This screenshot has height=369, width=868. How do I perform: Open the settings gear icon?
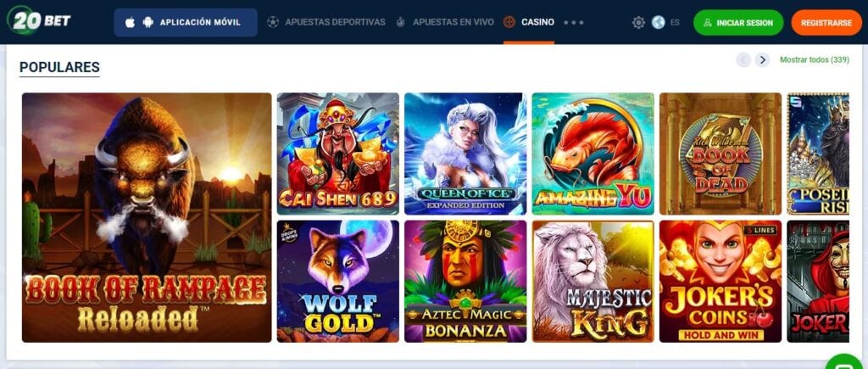[x=638, y=23]
